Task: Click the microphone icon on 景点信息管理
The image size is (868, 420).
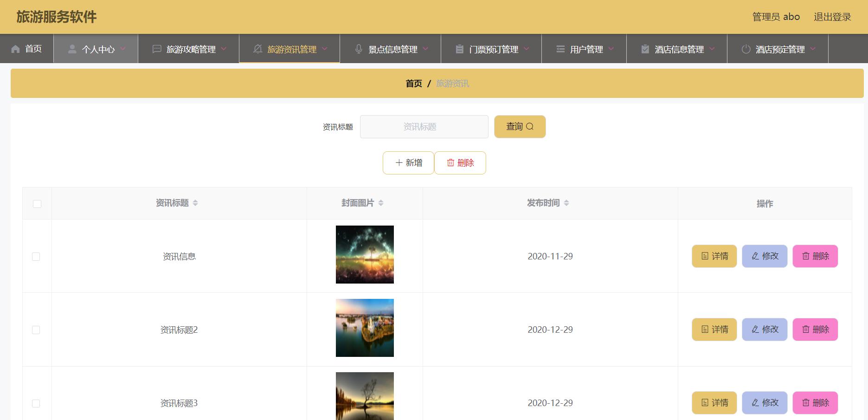Action: [358, 48]
